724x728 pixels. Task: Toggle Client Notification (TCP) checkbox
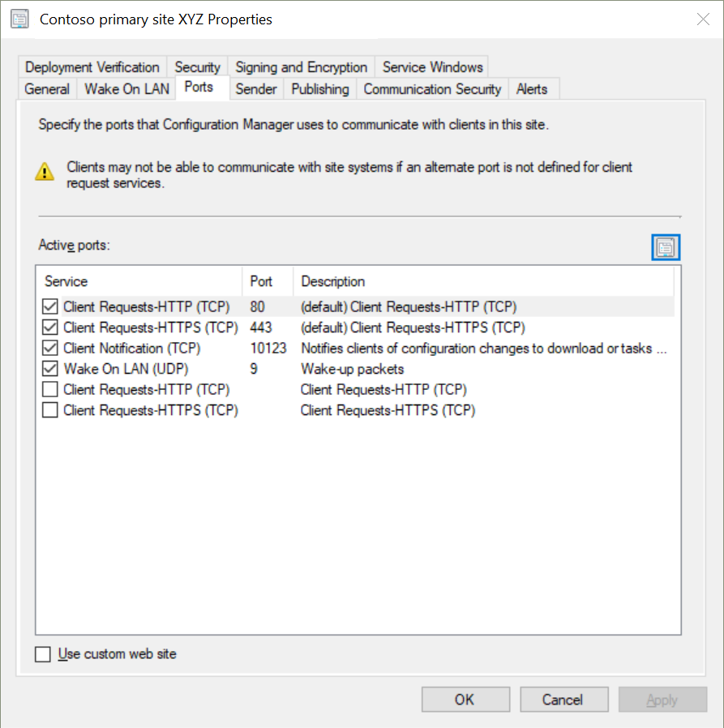click(50, 349)
